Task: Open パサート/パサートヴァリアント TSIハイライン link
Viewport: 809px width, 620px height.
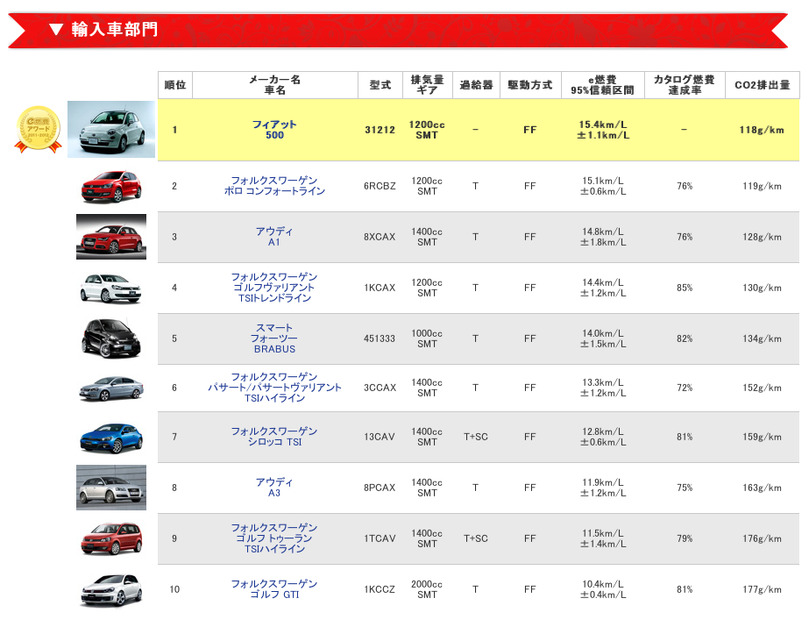Action: pyautogui.click(x=274, y=387)
